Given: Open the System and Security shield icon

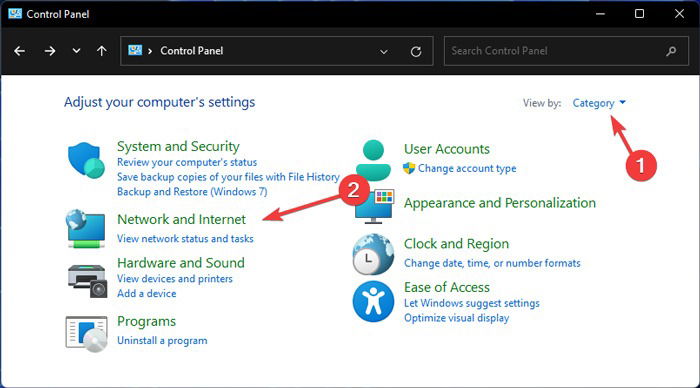Looking at the screenshot, I should [86, 160].
